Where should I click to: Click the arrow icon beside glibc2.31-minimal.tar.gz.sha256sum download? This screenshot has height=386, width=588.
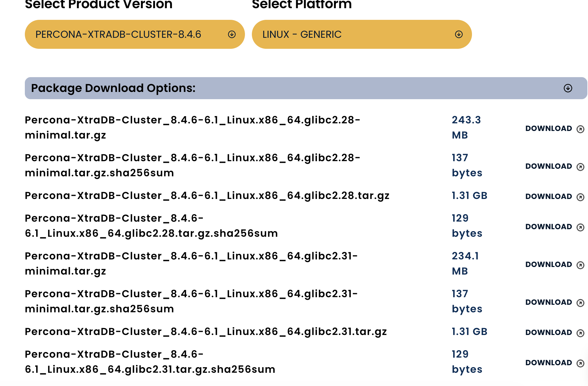pos(580,303)
